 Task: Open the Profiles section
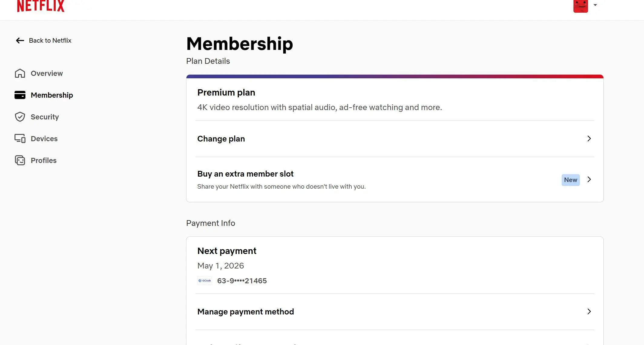[44, 161]
